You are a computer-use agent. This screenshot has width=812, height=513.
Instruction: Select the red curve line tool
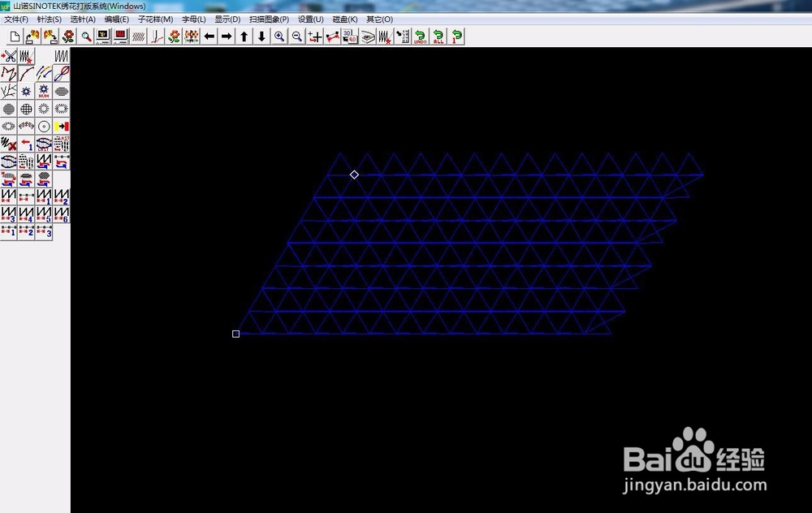(x=27, y=74)
